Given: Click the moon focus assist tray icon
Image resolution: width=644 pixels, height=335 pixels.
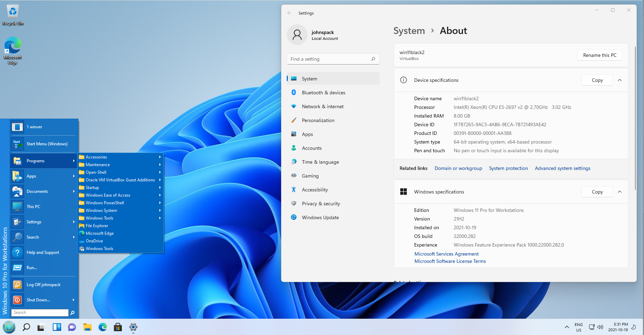Looking at the screenshot, I should [634, 327].
